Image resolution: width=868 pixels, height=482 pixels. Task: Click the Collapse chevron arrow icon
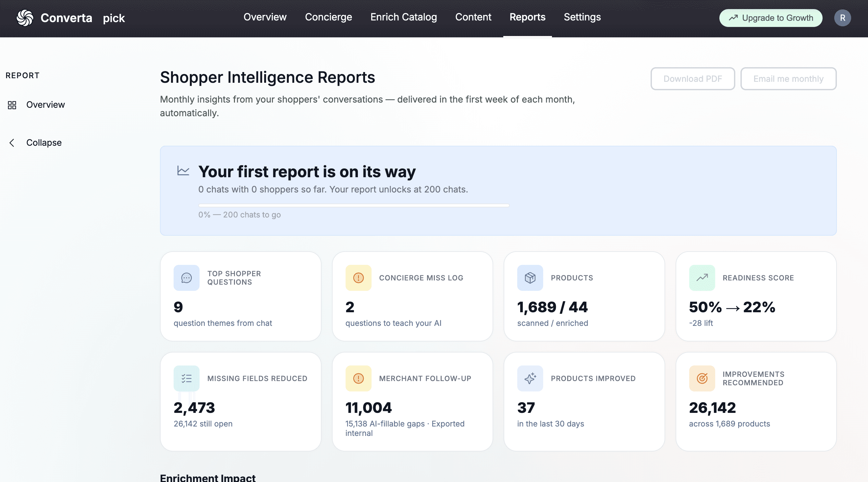pyautogui.click(x=12, y=142)
